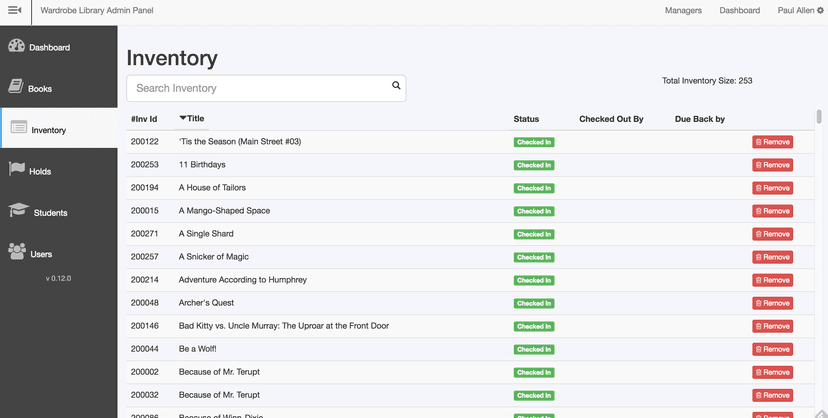Screen dimensions: 828x418
Task: Sort by the Title column header
Action: click(192, 119)
